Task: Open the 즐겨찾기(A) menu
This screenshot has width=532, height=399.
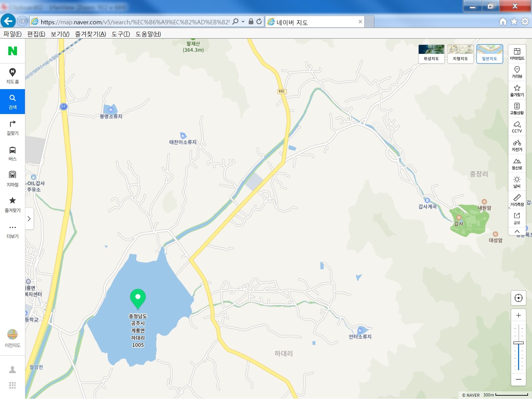Action: [x=90, y=34]
